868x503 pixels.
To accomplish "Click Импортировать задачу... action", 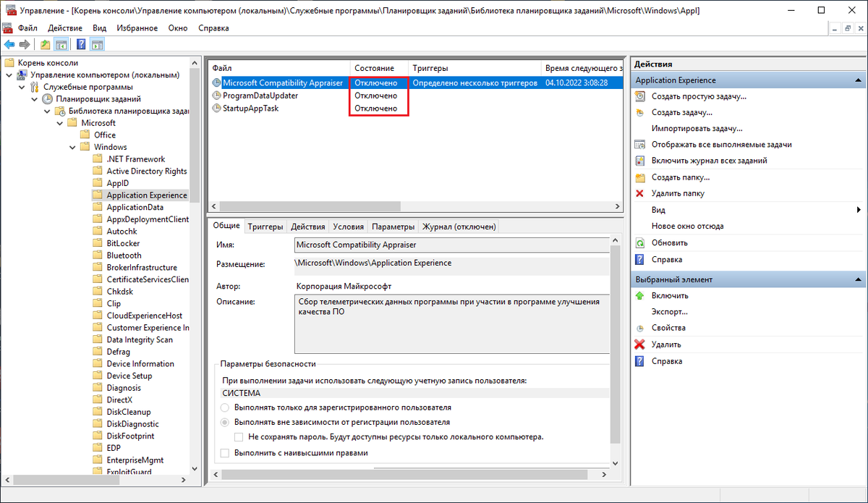I will (x=697, y=129).
